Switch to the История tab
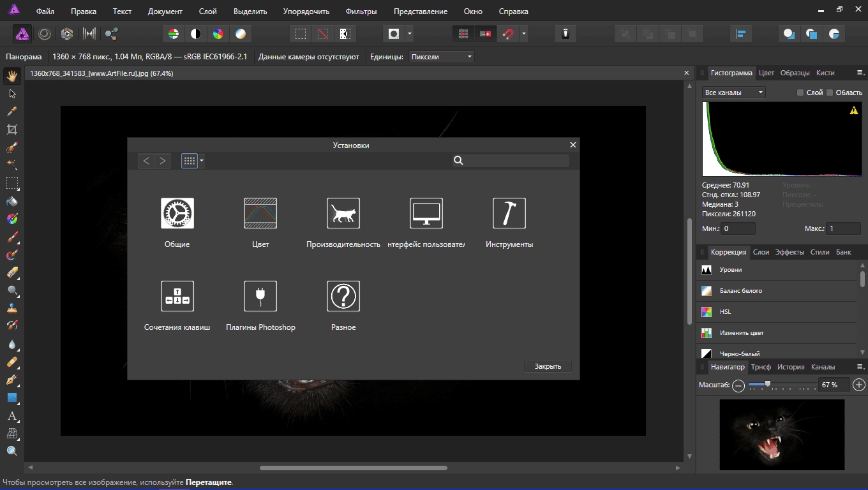The width and height of the screenshot is (868, 490). [x=791, y=367]
